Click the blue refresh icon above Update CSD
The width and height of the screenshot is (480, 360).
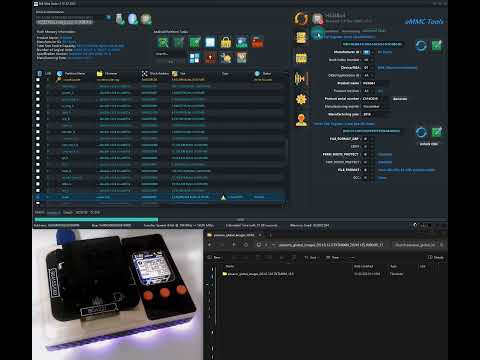click(x=421, y=132)
